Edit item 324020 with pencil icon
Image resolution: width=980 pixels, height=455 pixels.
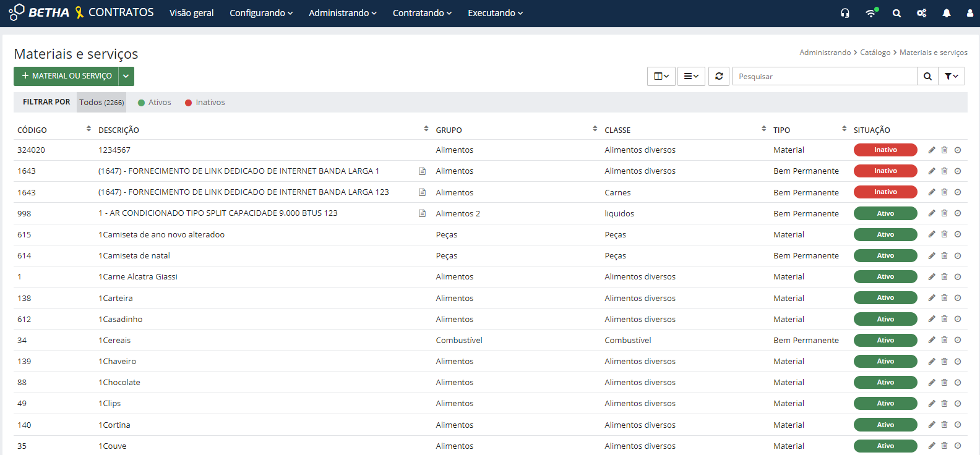(x=932, y=150)
